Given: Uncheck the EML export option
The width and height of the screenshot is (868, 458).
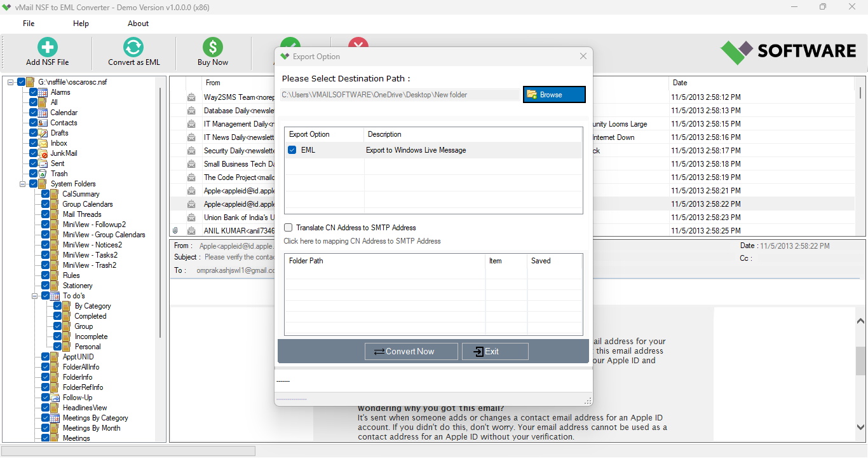Looking at the screenshot, I should (292, 149).
